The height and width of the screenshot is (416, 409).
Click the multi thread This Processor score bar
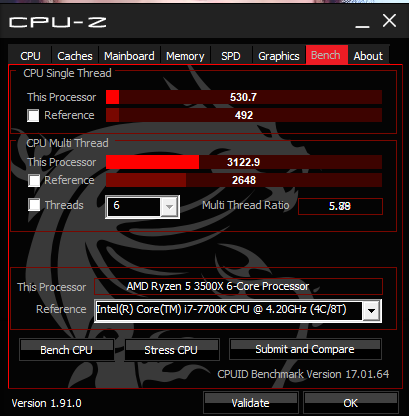(x=244, y=162)
